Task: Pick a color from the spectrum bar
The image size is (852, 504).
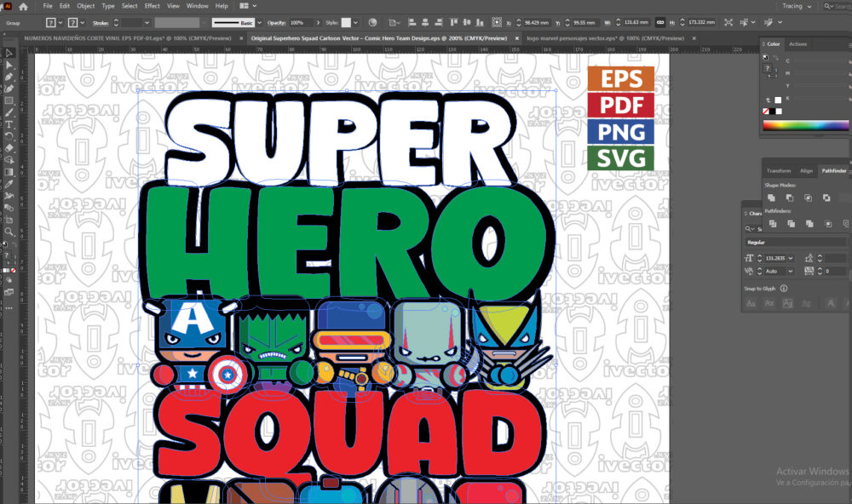Action: pyautogui.click(x=805, y=125)
